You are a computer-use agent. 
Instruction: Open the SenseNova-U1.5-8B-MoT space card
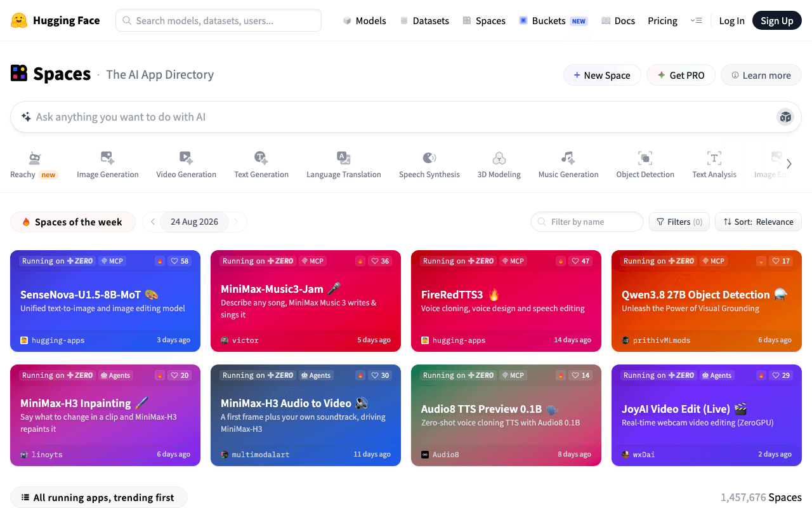pos(105,301)
